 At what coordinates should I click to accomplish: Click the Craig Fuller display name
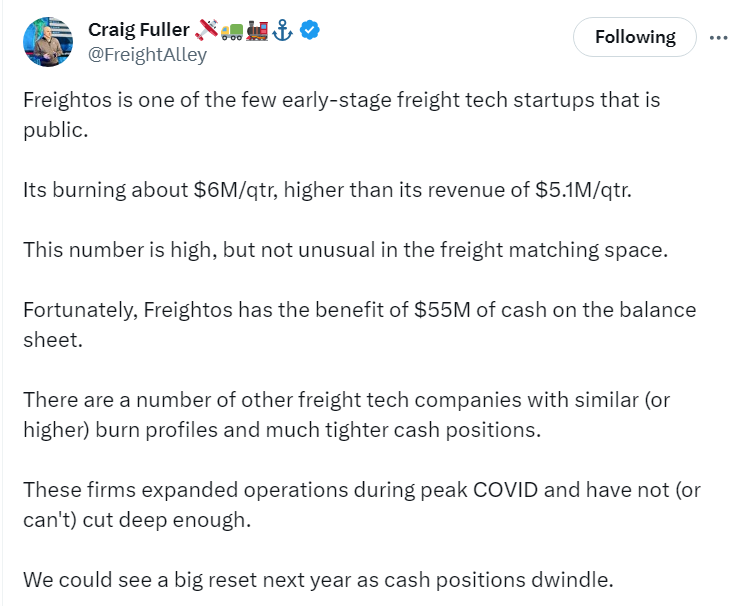coord(139,30)
